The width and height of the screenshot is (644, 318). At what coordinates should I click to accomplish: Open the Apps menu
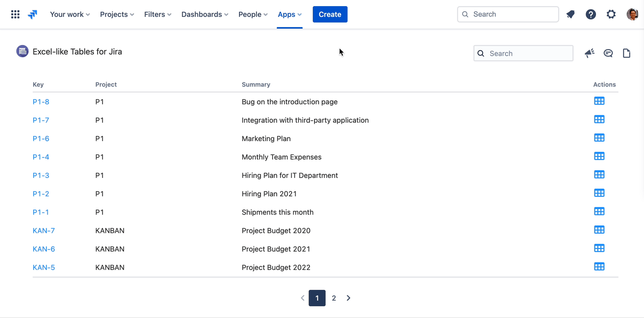290,14
